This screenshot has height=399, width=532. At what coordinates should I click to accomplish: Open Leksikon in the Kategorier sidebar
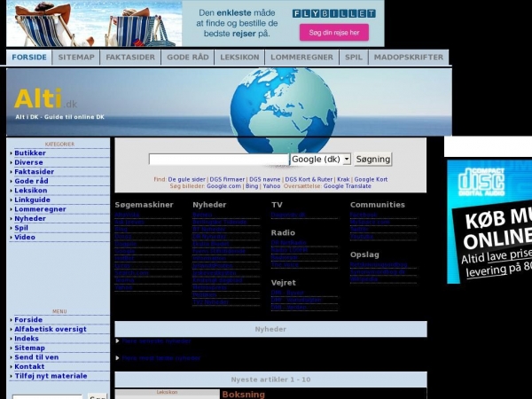30,191
